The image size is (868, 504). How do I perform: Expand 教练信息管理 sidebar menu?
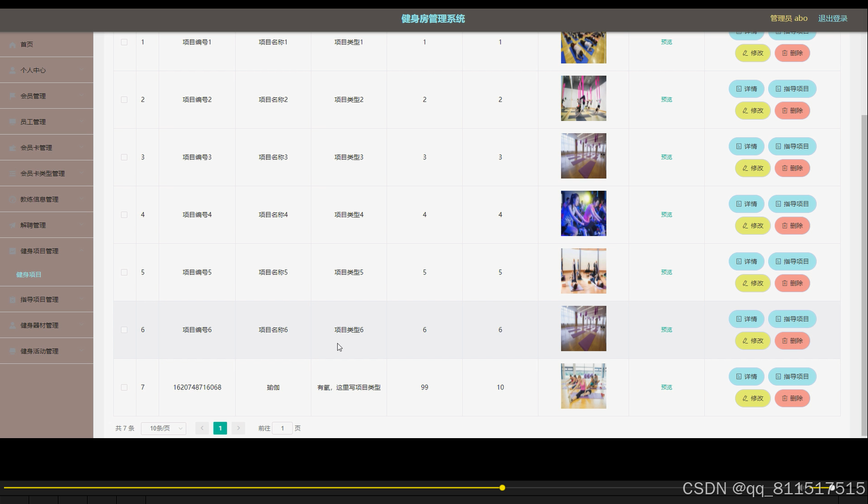click(46, 199)
